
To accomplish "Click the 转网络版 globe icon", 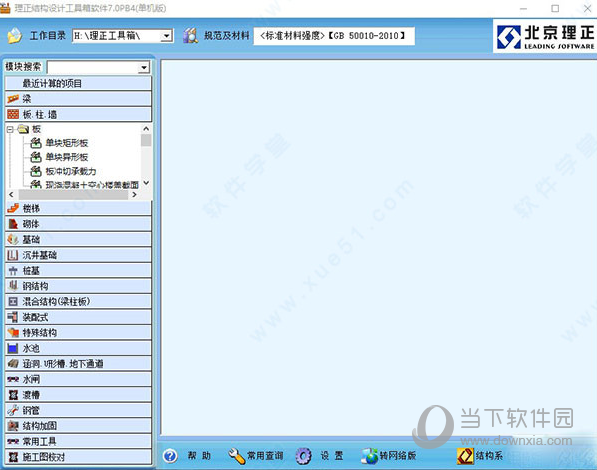I will tap(369, 456).
